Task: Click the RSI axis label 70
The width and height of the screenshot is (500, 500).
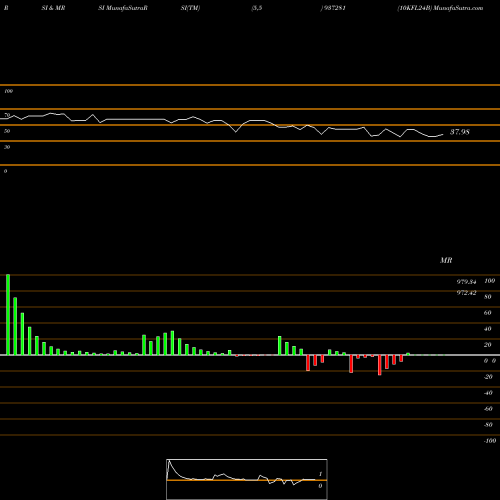Action: (7, 115)
